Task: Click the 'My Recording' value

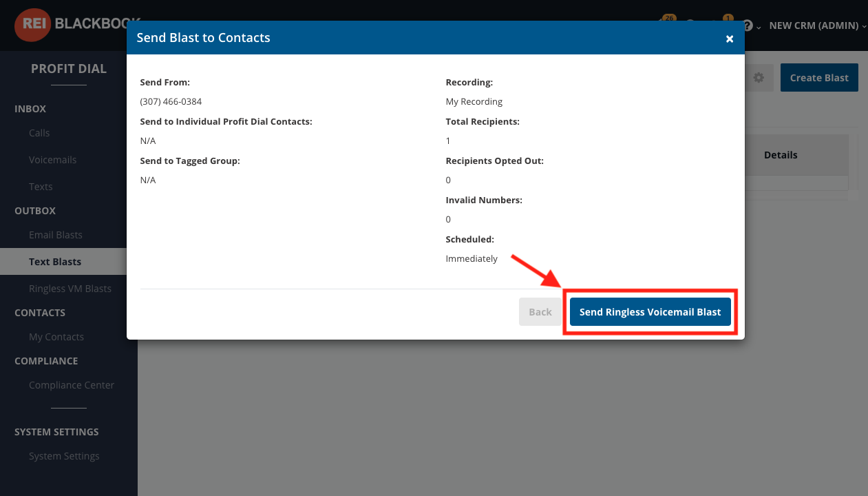Action: point(474,101)
